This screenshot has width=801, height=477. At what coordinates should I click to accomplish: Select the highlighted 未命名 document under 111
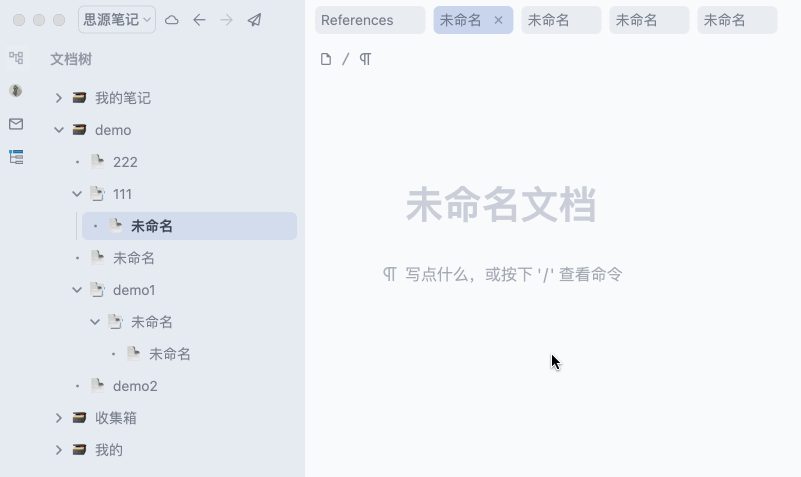pos(190,226)
